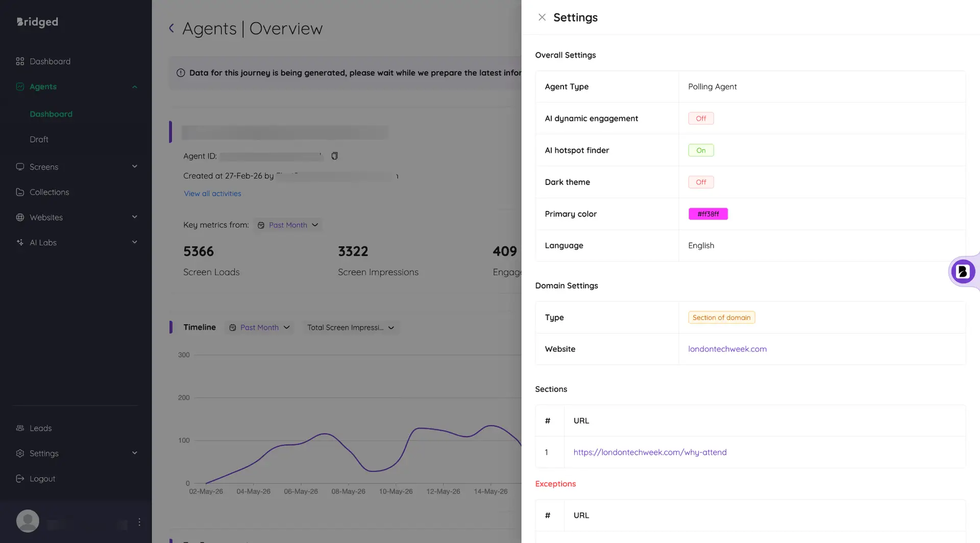Click the #ff38ff primary color swatch
The image size is (980, 543).
(708, 214)
